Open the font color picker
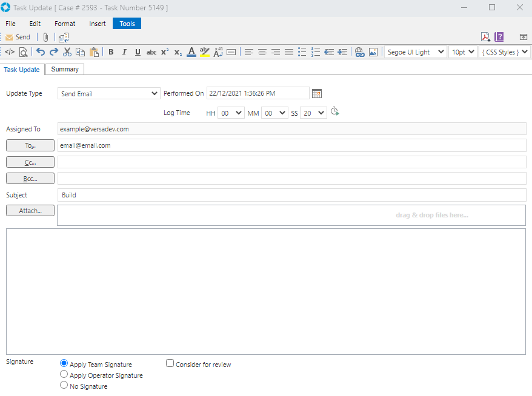Screen dimensions: 532x396 (x=191, y=51)
